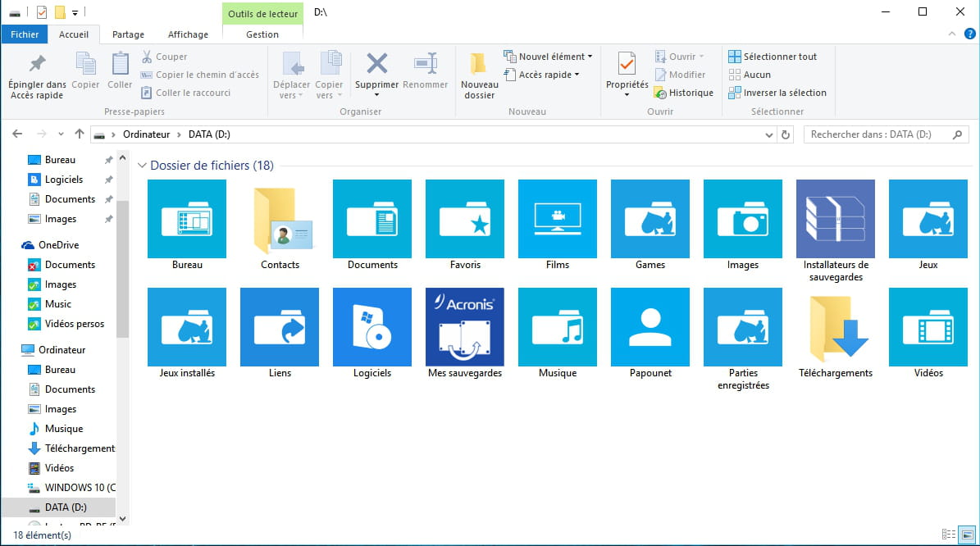Viewport: 980px width, 546px height.
Task: Open the Affichage ribbon tab
Action: coord(188,34)
